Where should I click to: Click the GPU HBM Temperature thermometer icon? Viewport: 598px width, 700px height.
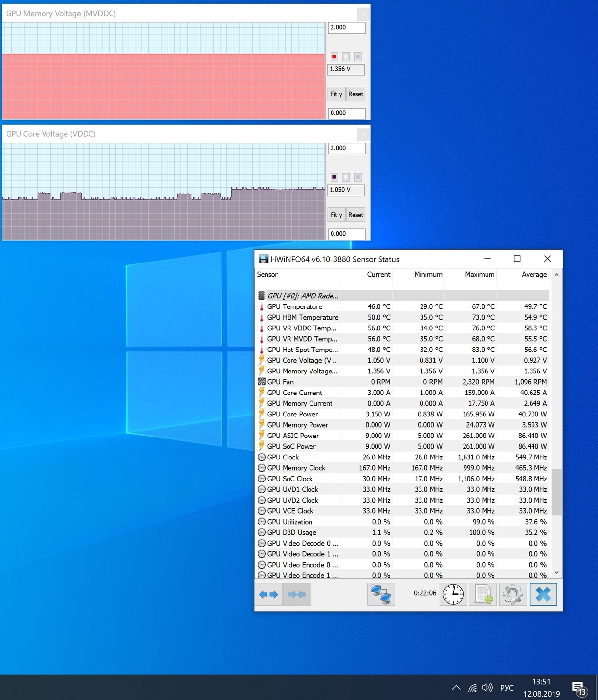click(x=262, y=318)
